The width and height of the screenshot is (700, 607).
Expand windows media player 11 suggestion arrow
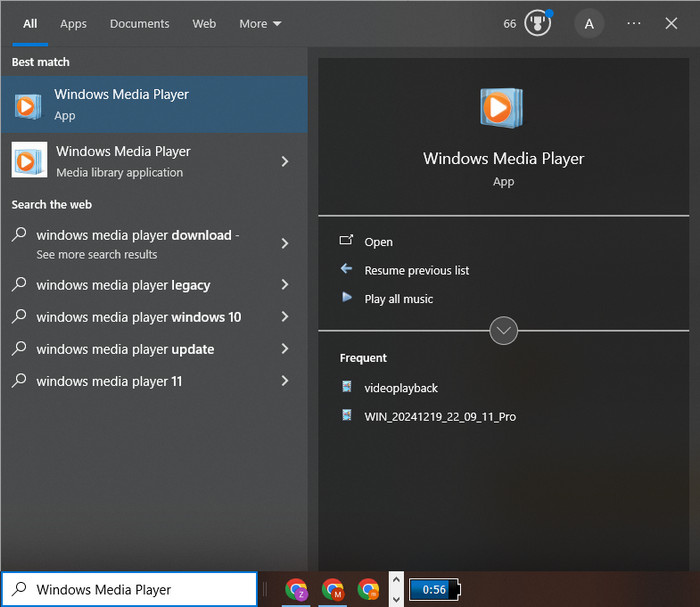[285, 381]
